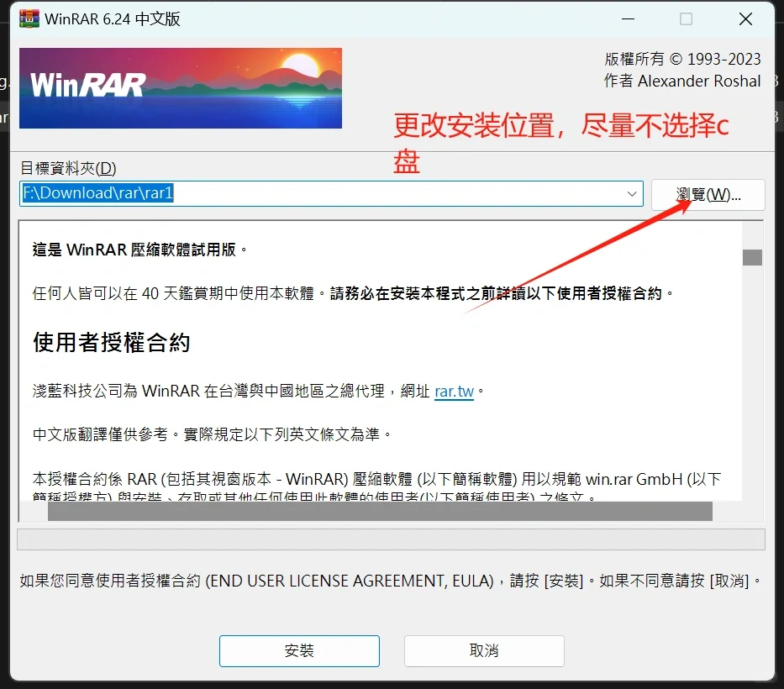Cancel installation using the 取消 button
Screen dimensions: 784x689
point(483,650)
